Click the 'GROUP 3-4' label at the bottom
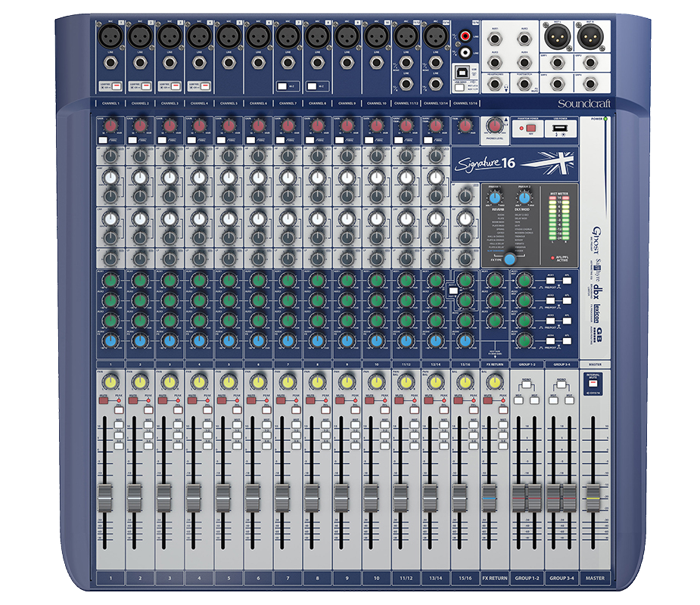The image size is (700, 605). click(x=562, y=578)
